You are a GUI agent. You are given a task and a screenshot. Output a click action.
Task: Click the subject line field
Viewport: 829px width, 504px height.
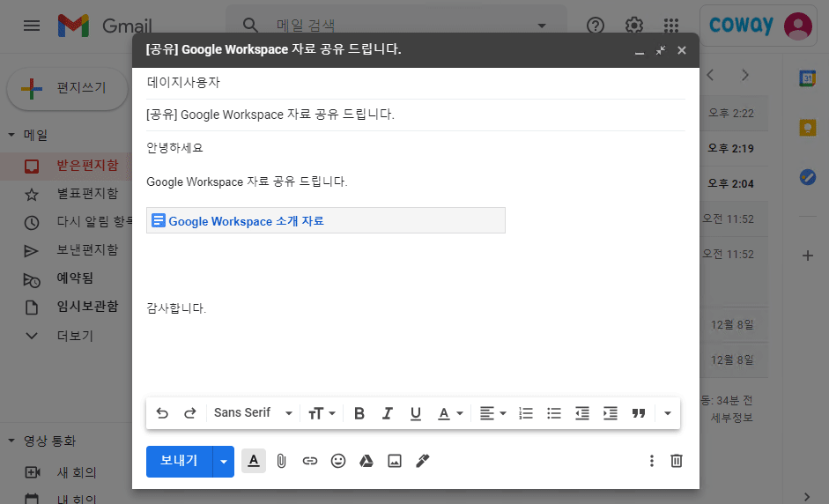[416, 115]
